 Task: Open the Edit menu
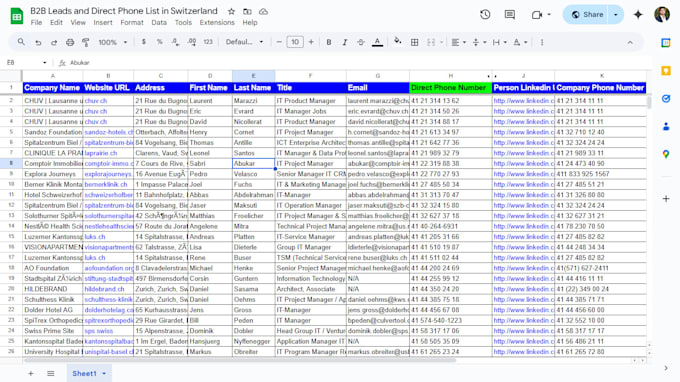click(56, 23)
